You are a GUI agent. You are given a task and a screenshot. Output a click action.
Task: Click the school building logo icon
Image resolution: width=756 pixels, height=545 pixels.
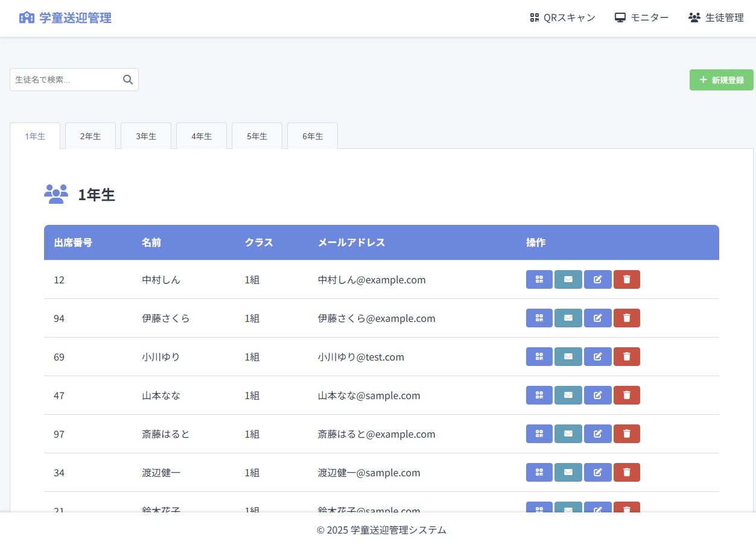click(x=26, y=17)
